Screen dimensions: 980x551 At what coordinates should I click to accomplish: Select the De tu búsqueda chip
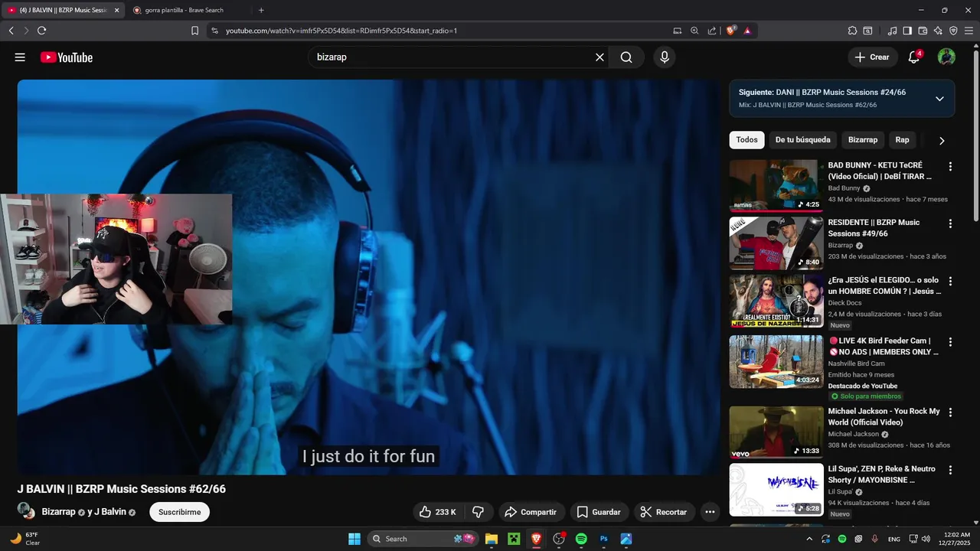(x=802, y=140)
